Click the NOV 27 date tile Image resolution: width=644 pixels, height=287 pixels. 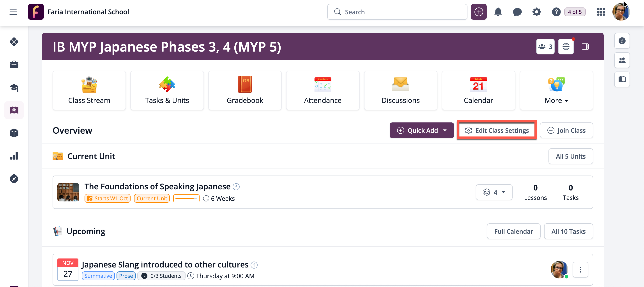pos(68,270)
